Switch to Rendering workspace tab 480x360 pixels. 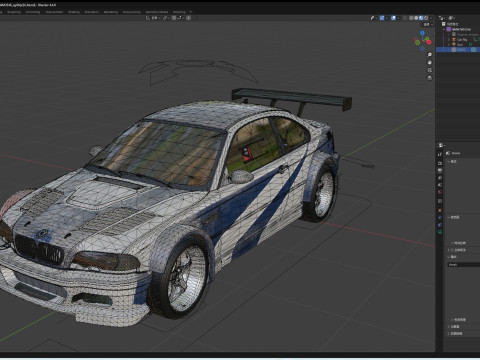tap(111, 12)
